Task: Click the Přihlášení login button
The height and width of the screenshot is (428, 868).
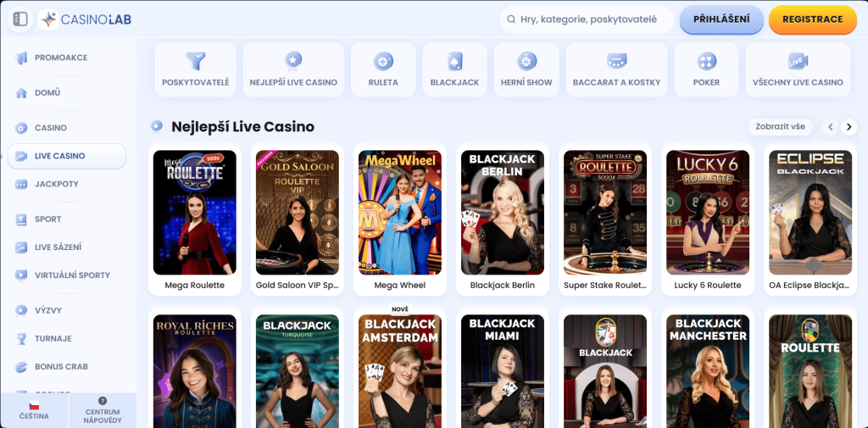Action: [x=721, y=19]
